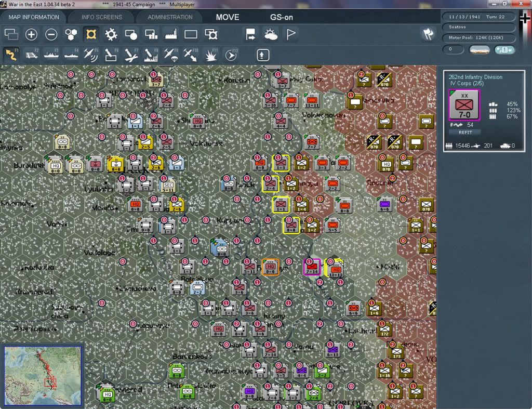This screenshot has height=409, width=532.
Task: Select the yellow-outlined 8=8 infantry counter
Action: pos(291,226)
